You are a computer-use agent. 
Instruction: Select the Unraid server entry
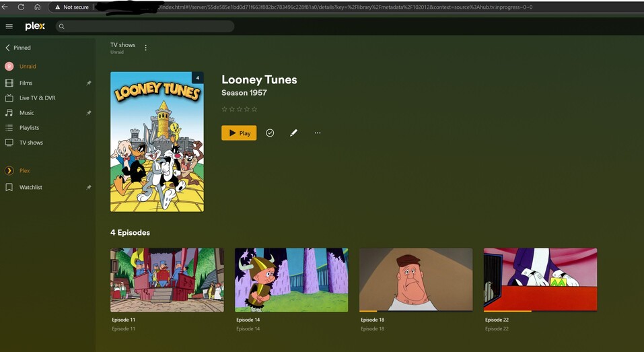(28, 66)
